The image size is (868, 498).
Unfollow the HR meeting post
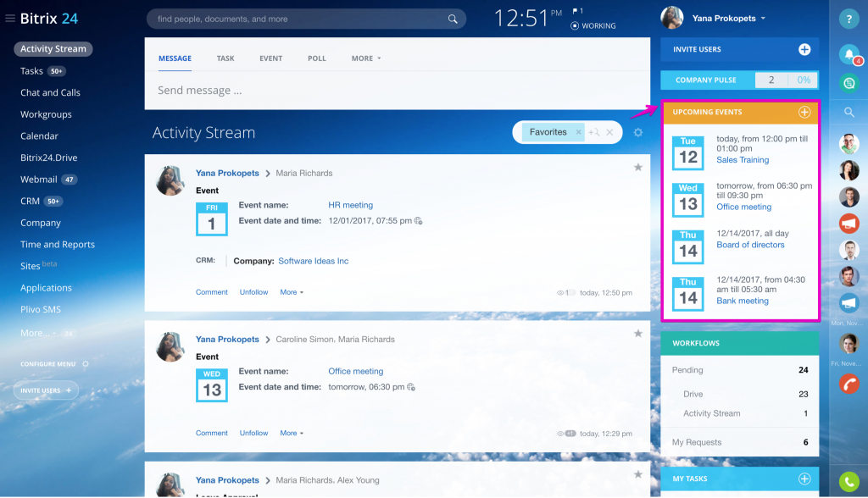[x=253, y=292]
